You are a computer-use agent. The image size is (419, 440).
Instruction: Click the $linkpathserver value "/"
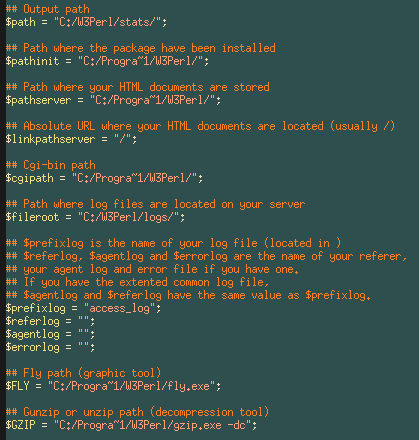(x=125, y=139)
